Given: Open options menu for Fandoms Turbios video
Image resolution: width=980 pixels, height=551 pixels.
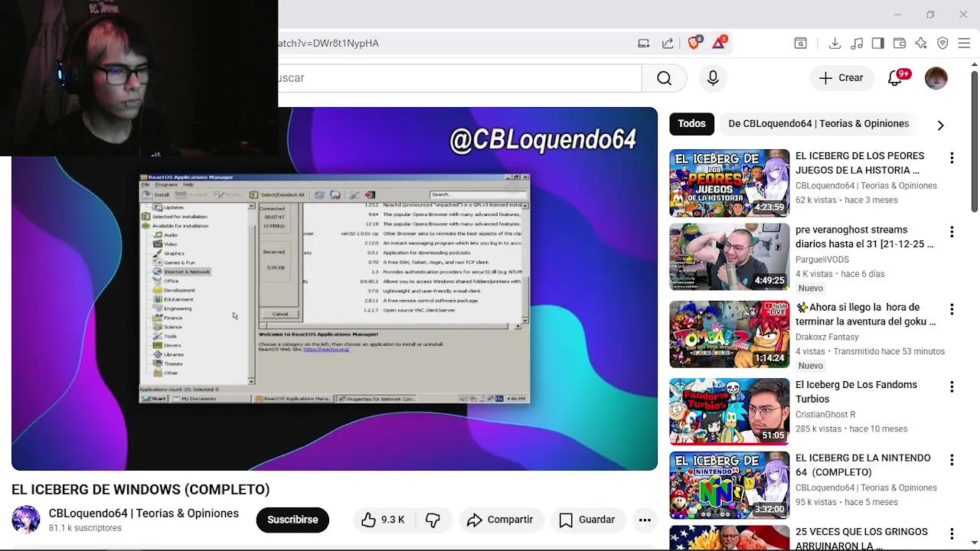Looking at the screenshot, I should click(x=952, y=387).
